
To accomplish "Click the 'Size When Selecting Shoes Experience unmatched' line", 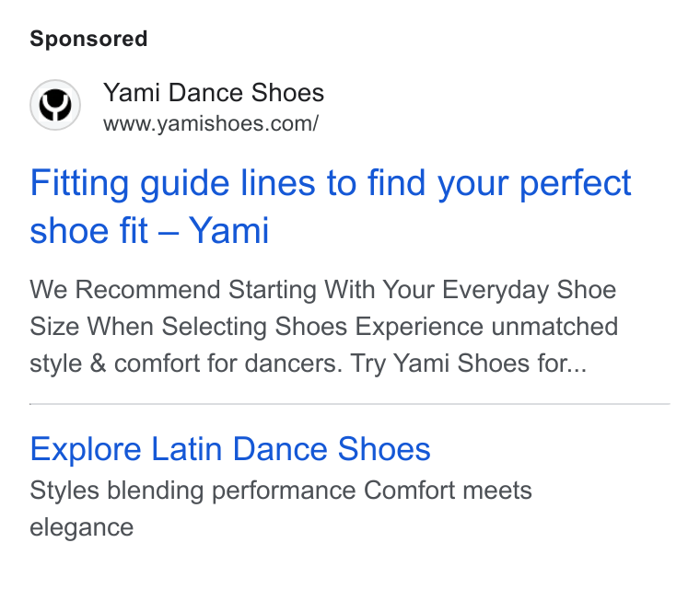I will click(323, 326).
